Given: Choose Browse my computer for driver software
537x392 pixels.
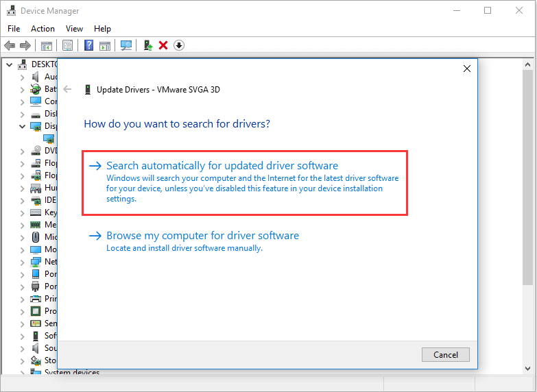Looking at the screenshot, I should 194,241.
